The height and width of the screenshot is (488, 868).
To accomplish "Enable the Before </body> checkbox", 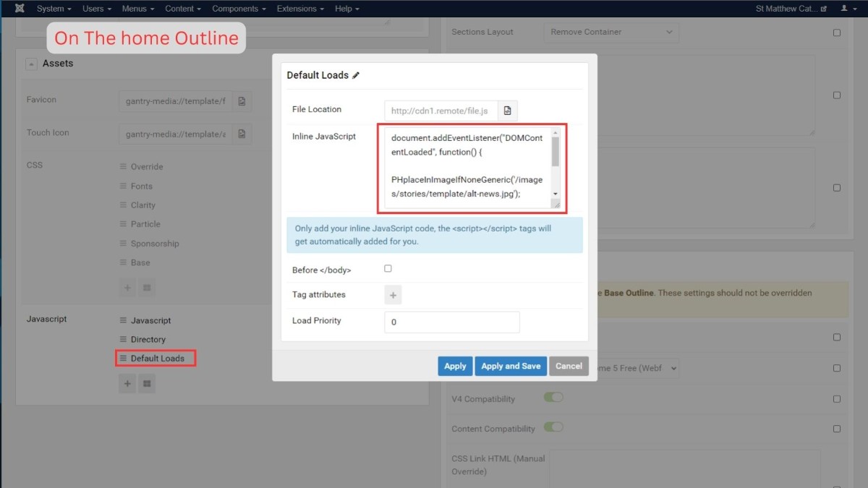I will (x=388, y=268).
